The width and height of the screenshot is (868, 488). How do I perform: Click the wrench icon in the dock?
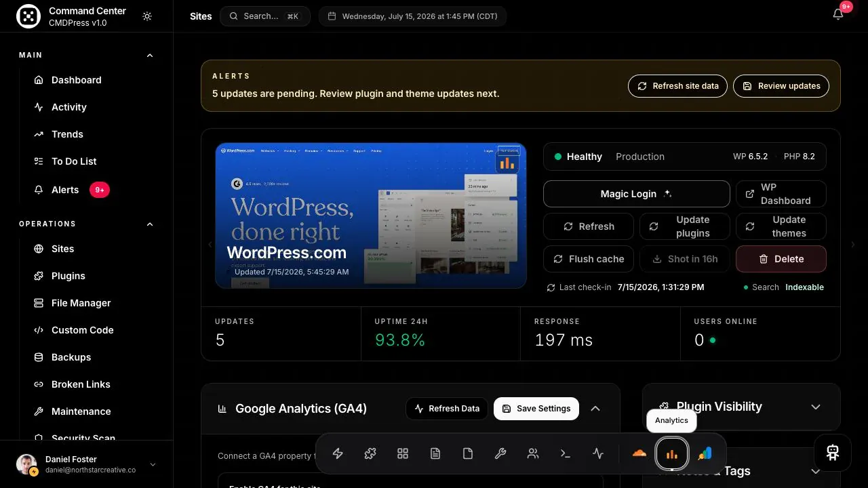[x=500, y=454]
